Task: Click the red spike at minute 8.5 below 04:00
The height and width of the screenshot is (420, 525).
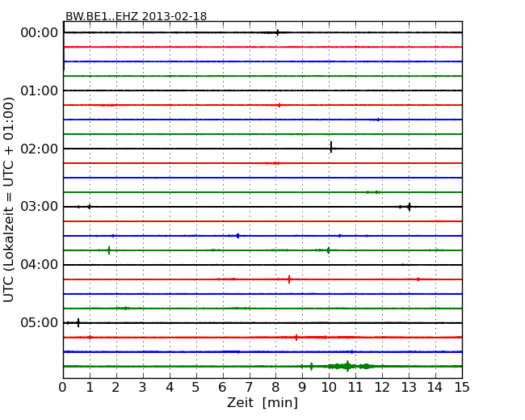Action: [289, 279]
